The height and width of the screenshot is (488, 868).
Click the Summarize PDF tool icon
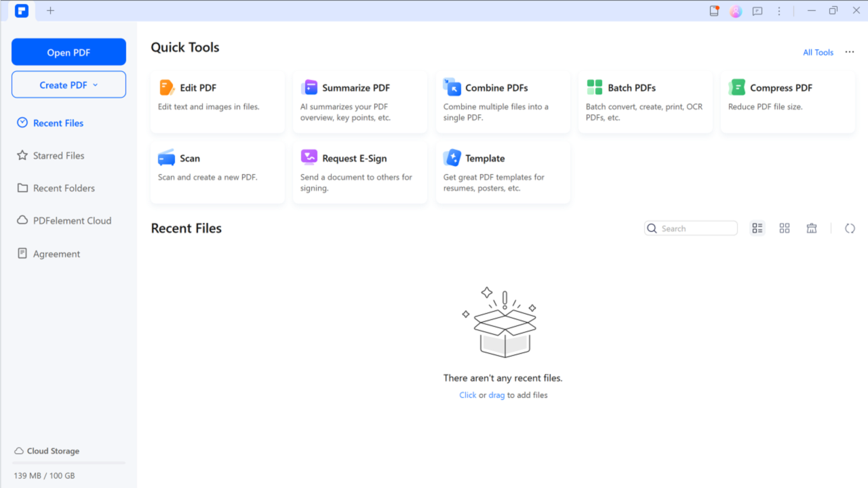coord(309,87)
